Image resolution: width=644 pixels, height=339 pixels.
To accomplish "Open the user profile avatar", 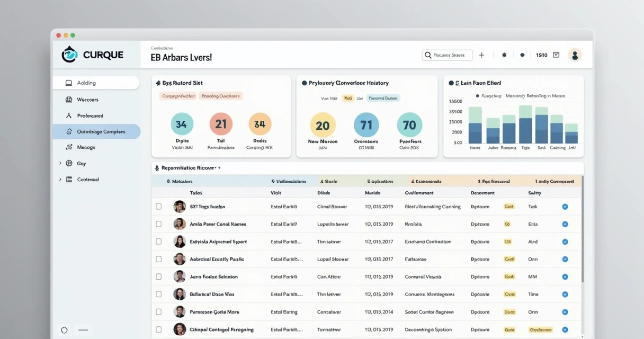I will [x=575, y=55].
